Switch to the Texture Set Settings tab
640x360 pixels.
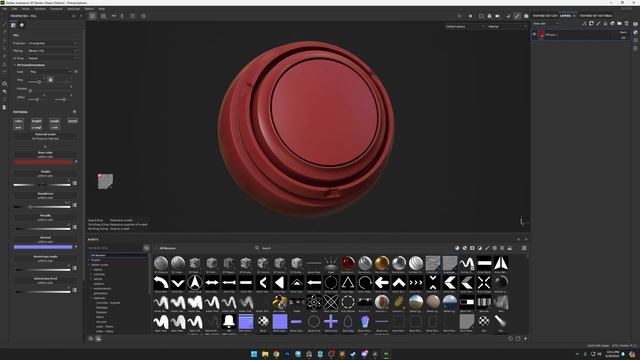(x=596, y=16)
